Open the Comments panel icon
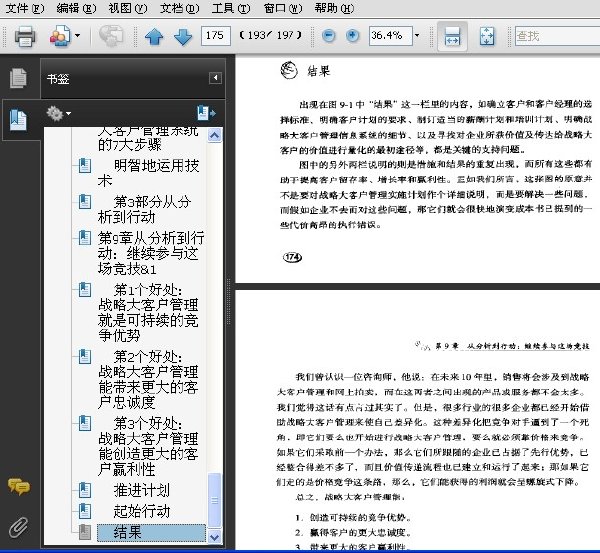Image resolution: width=600 pixels, height=553 pixels. point(18,486)
